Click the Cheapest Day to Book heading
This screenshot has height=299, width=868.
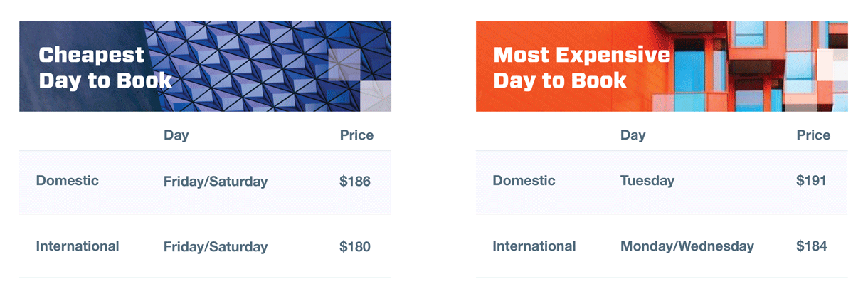[105, 68]
